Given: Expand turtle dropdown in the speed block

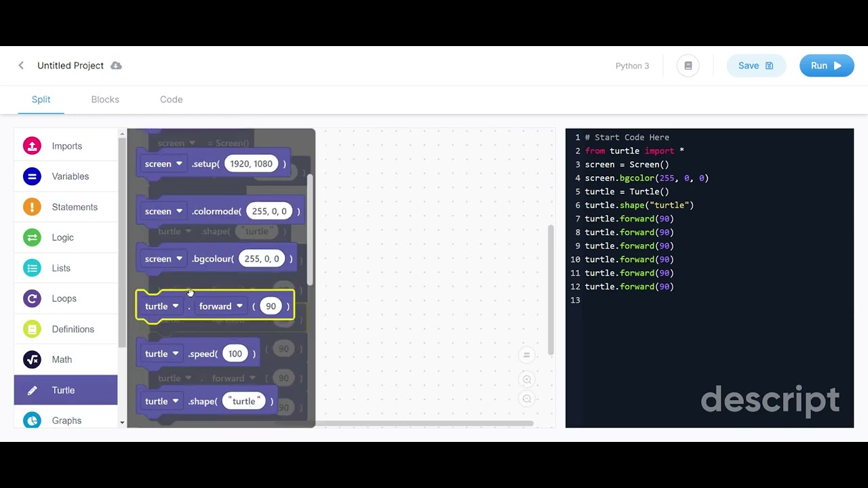Looking at the screenshot, I should pos(162,354).
